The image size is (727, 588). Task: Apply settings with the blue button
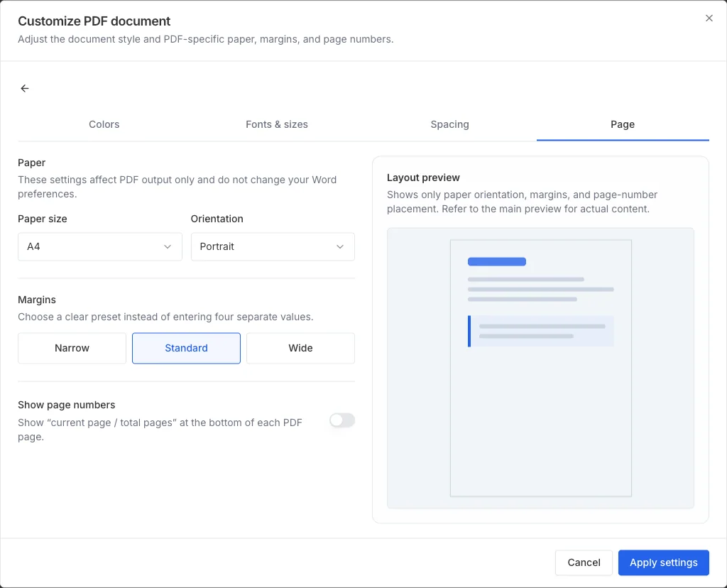tap(664, 562)
